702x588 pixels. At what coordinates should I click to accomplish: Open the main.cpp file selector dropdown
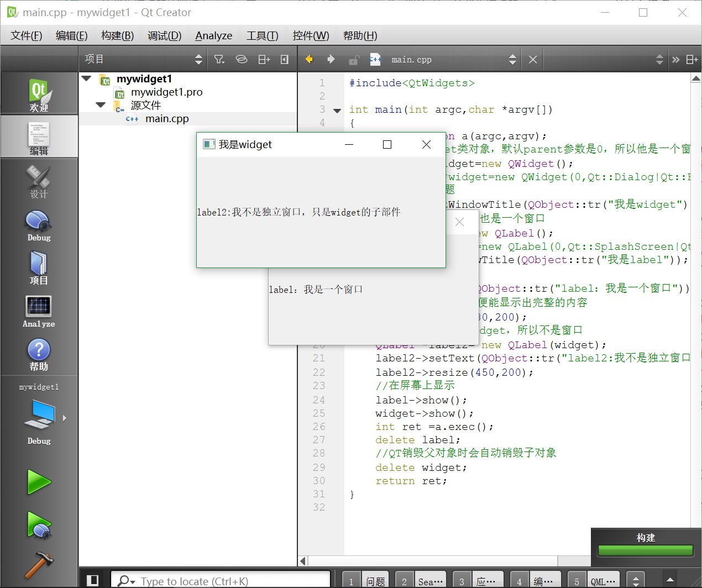tap(453, 59)
